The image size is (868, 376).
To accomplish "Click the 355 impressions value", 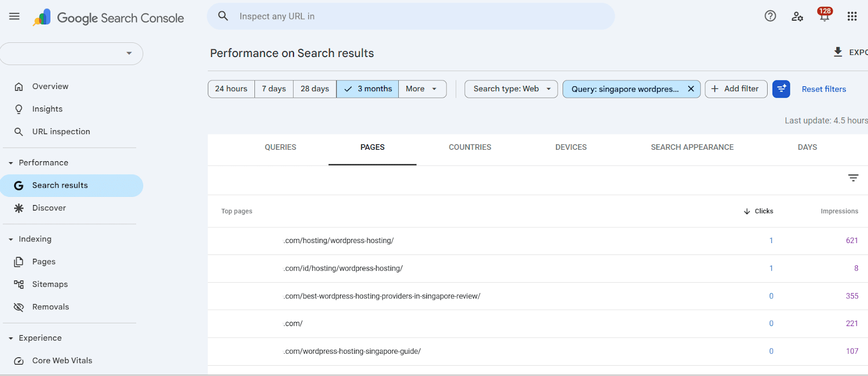I will coord(852,296).
